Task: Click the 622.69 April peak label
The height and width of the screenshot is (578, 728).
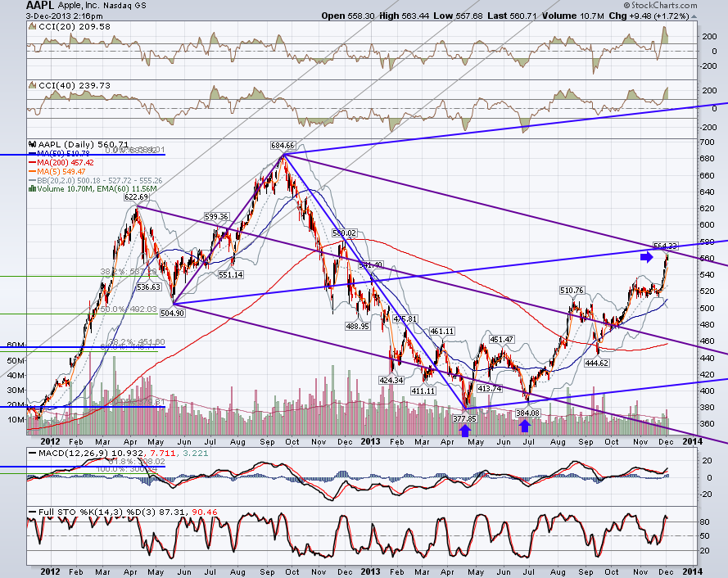Action: point(136,196)
